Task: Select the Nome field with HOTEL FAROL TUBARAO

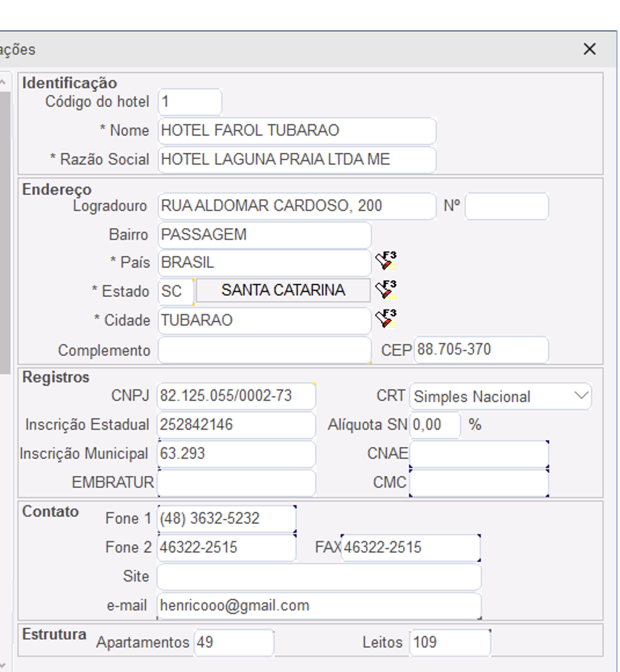Action: click(x=296, y=130)
